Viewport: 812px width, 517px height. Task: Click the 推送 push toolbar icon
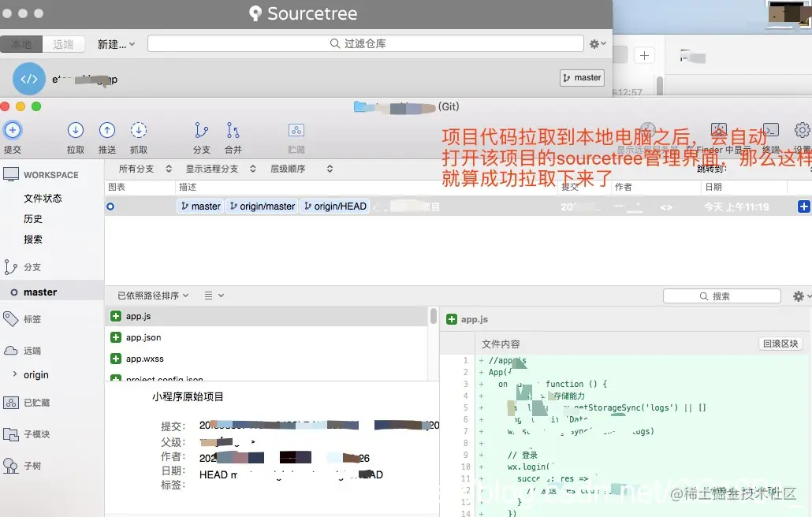click(107, 130)
